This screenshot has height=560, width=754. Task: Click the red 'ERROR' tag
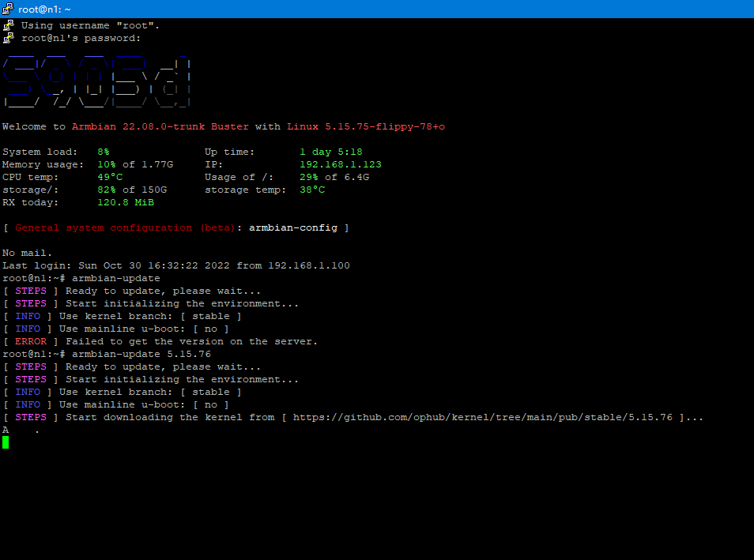tap(31, 341)
